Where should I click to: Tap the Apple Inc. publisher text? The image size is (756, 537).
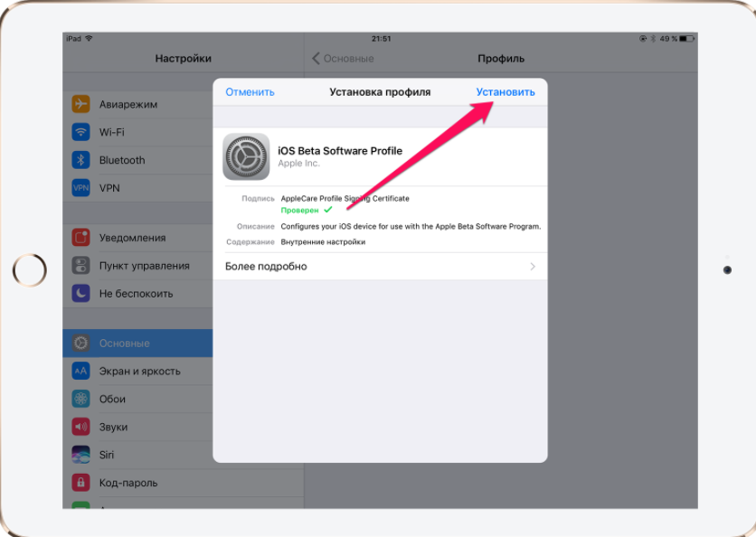299,164
